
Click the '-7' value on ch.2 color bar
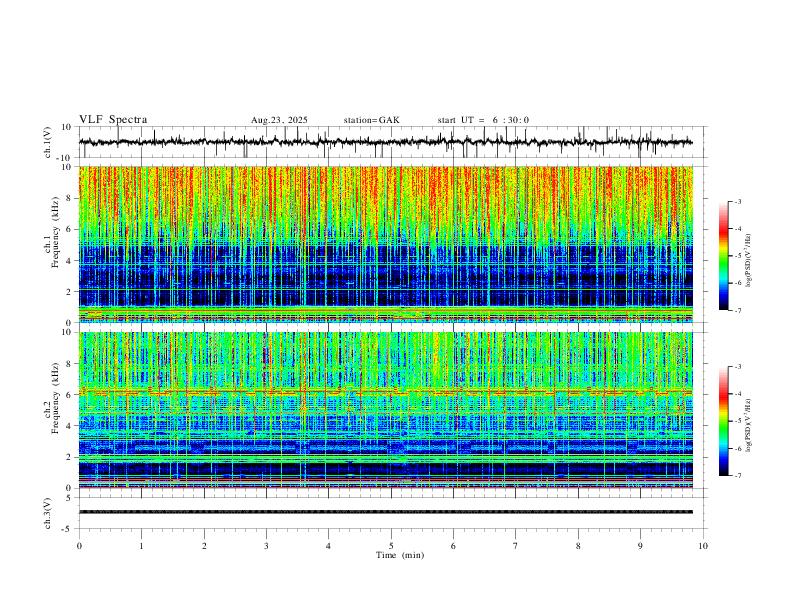pyautogui.click(x=737, y=476)
